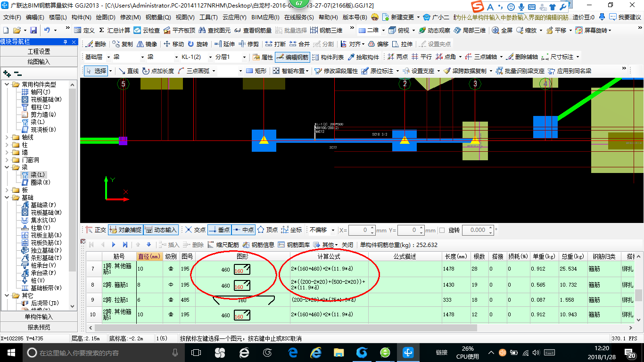This screenshot has height=362, width=644.
Task: Open 查找图元 find element tool
Action: click(215, 30)
